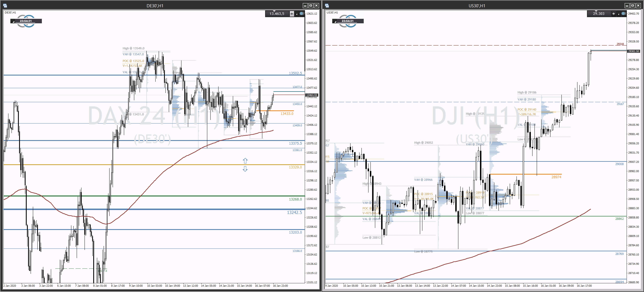This screenshot has height=292, width=644.
Task: Click the 23:54:31 countdown in US30 chart
Action: coord(348,21)
